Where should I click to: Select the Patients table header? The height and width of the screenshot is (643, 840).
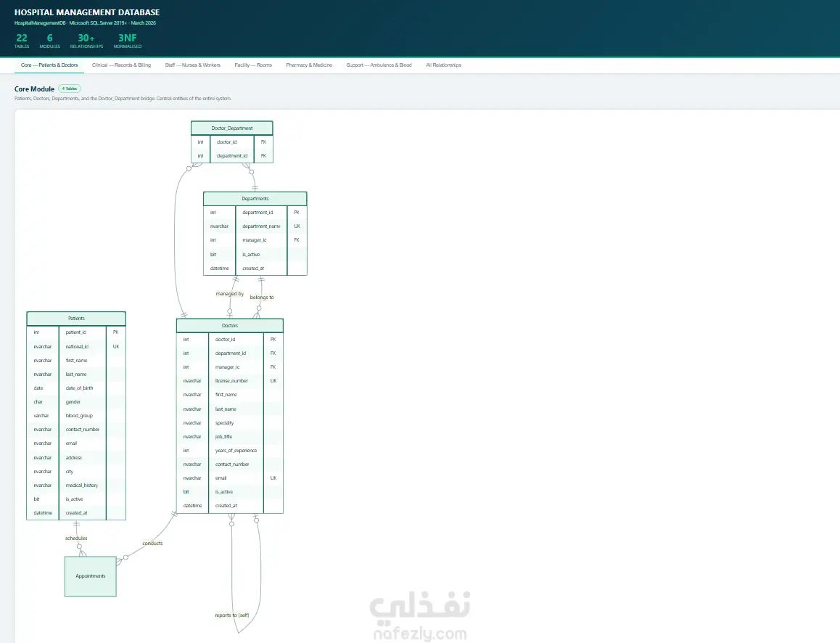[x=76, y=319]
